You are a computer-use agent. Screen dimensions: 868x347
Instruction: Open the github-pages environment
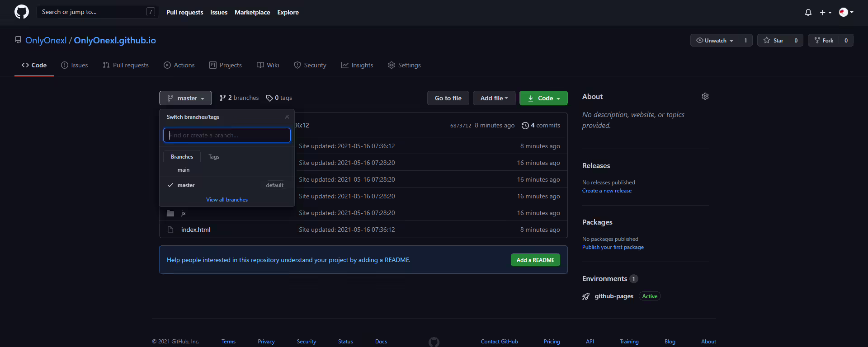pos(614,296)
